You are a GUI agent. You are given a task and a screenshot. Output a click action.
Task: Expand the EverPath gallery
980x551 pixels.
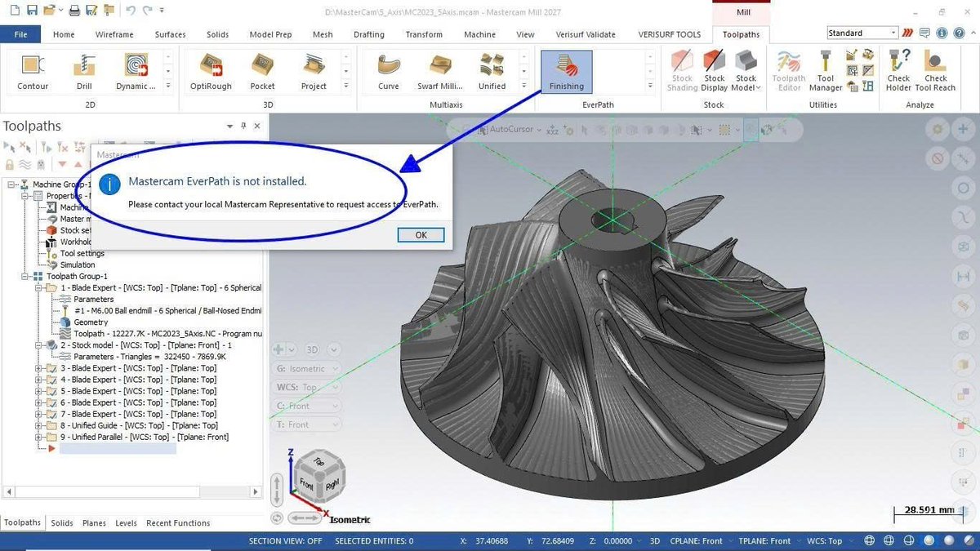[x=650, y=86]
